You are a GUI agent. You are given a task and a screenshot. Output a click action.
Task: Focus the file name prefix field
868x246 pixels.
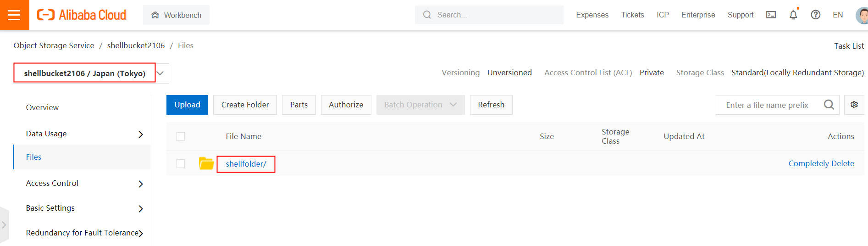(x=768, y=105)
